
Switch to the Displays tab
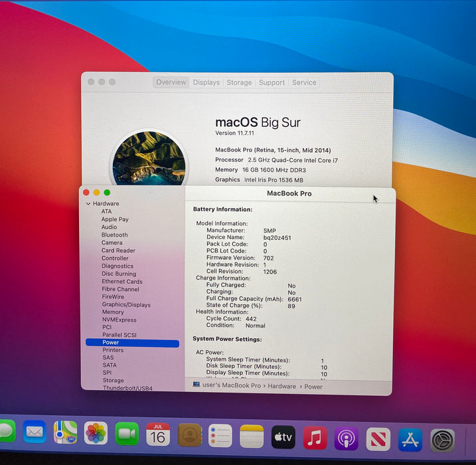click(206, 82)
